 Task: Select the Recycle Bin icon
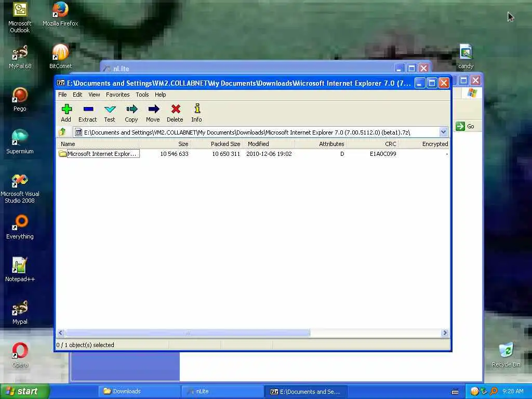coord(506,355)
